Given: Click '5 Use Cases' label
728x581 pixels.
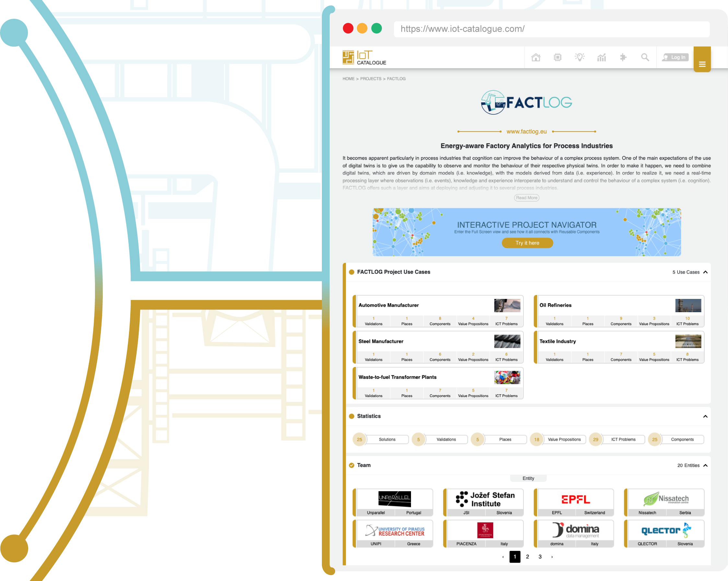Looking at the screenshot, I should (686, 272).
